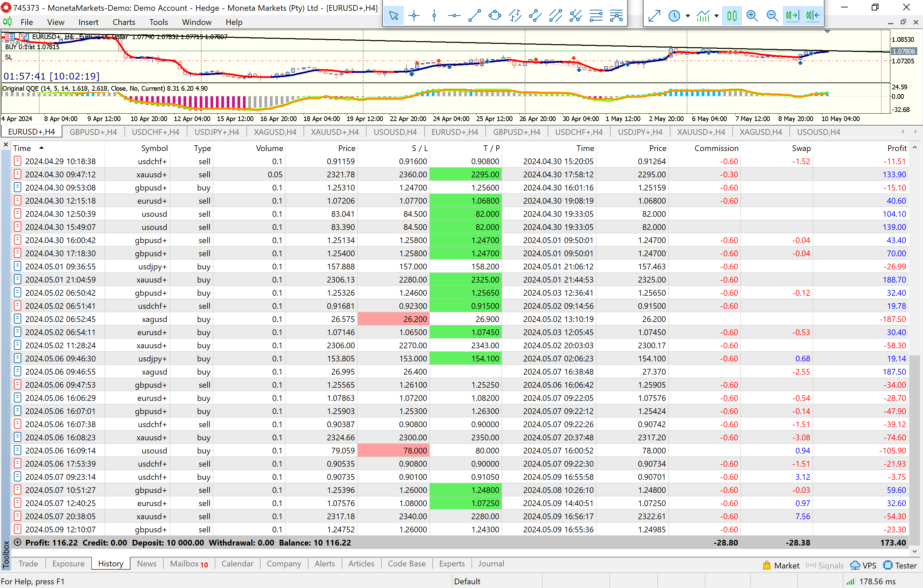
Task: Toggle chart shift from right border
Action: click(x=812, y=16)
